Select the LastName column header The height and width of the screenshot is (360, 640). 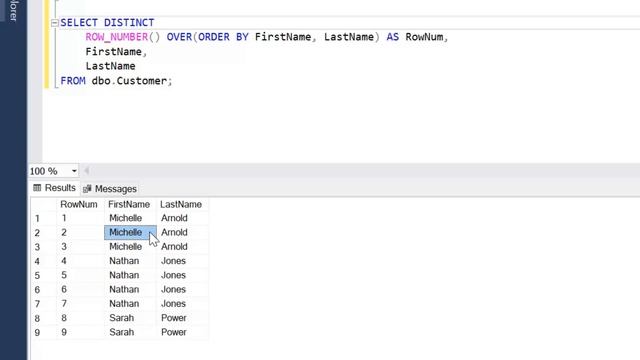click(x=181, y=204)
